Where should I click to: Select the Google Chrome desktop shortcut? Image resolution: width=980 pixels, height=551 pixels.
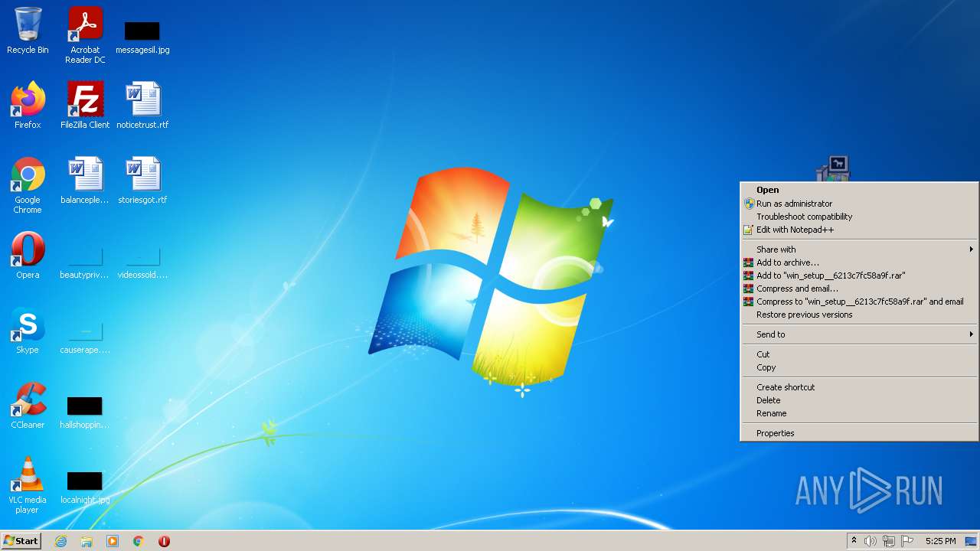28,185
